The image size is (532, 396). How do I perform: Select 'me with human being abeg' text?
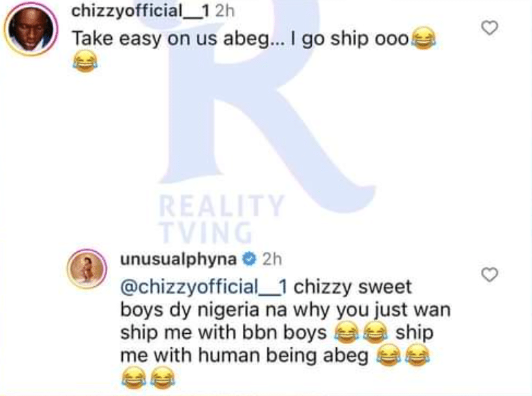[x=244, y=356]
